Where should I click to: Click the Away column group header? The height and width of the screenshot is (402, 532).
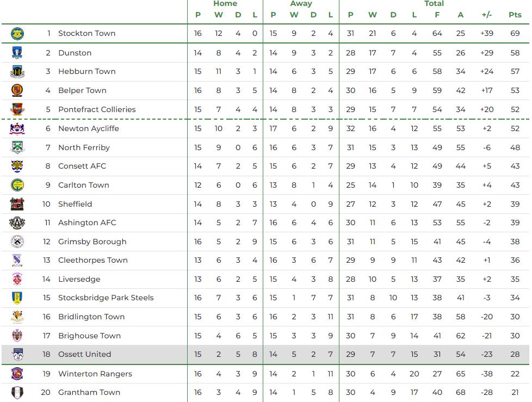pyautogui.click(x=301, y=4)
